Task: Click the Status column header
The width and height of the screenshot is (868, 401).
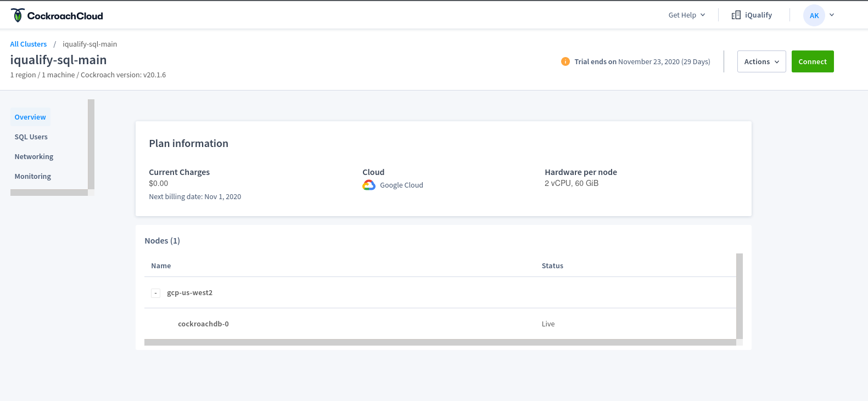Action: click(x=552, y=266)
